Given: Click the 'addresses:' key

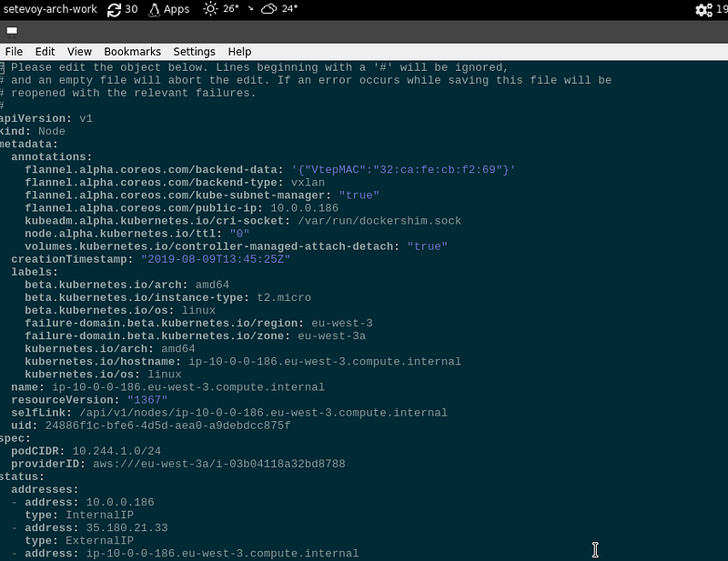Looking at the screenshot, I should (45, 489).
